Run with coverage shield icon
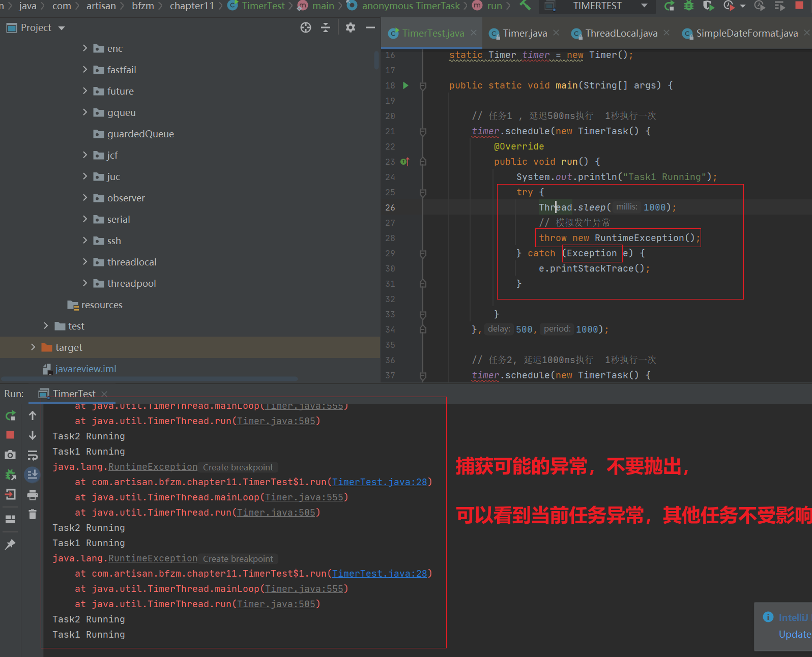Viewport: 812px width, 657px height. point(708,6)
